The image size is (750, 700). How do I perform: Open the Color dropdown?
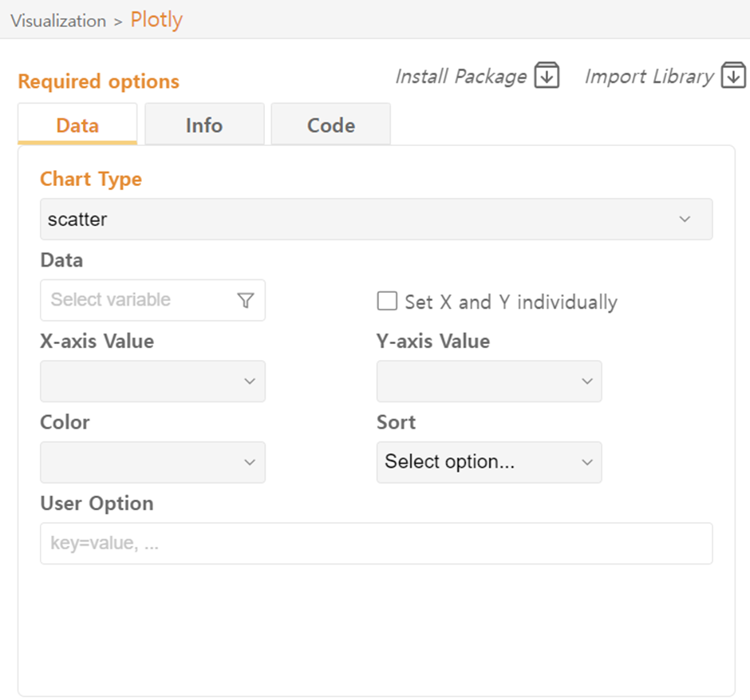point(152,462)
